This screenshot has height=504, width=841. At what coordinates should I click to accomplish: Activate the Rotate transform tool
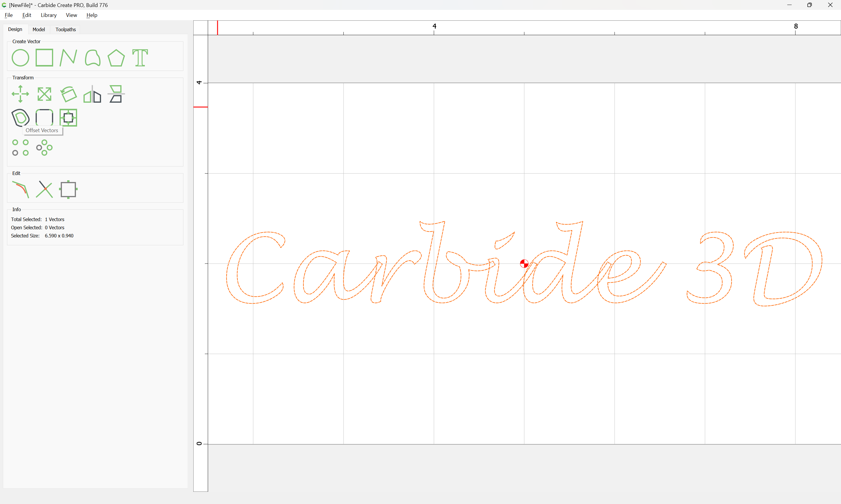click(x=68, y=94)
